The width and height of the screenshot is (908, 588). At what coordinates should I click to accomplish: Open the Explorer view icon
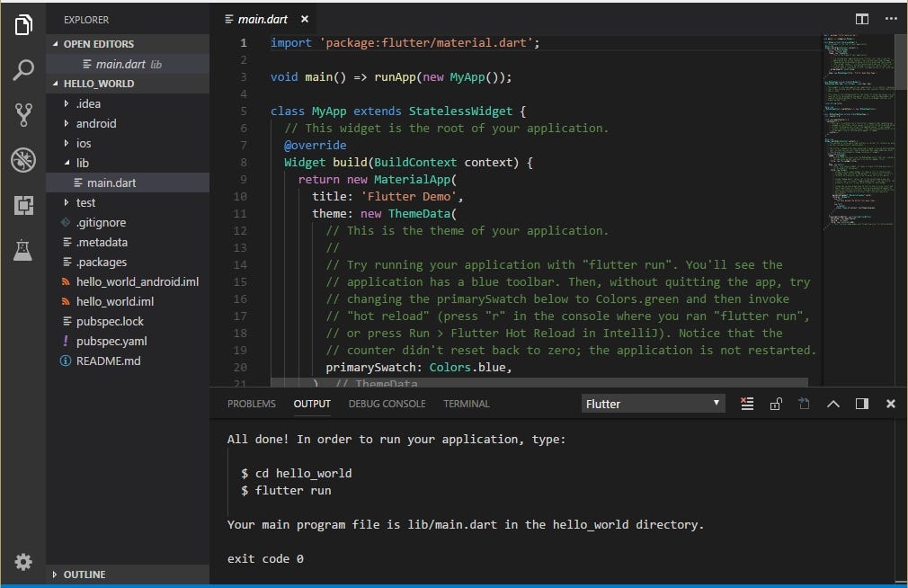click(x=23, y=26)
